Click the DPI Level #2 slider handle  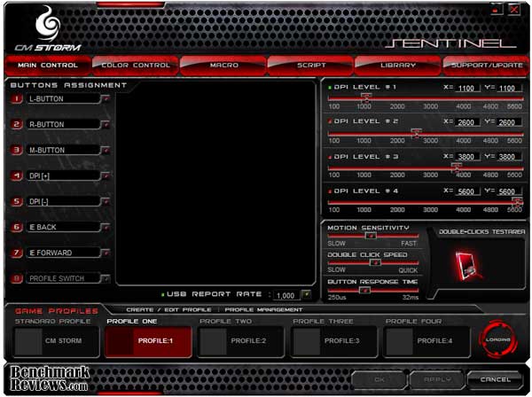[416, 132]
